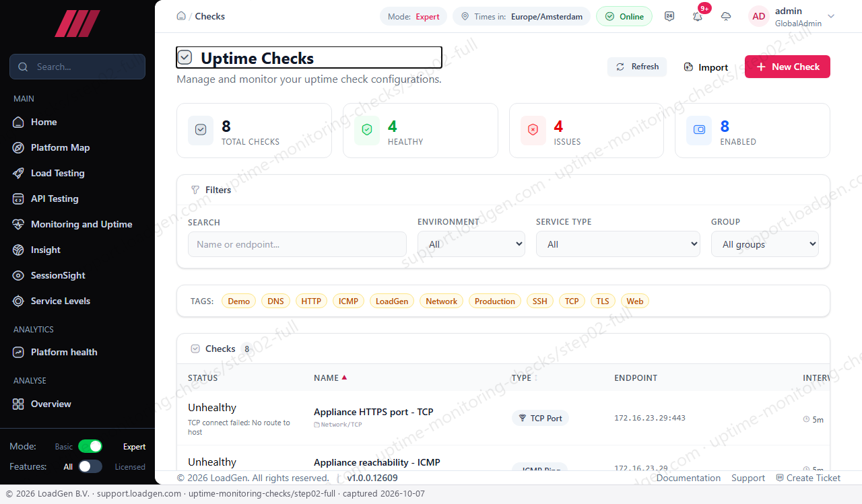Click the Service Levels icon
Viewport: 862px width, 504px height.
pyautogui.click(x=18, y=301)
